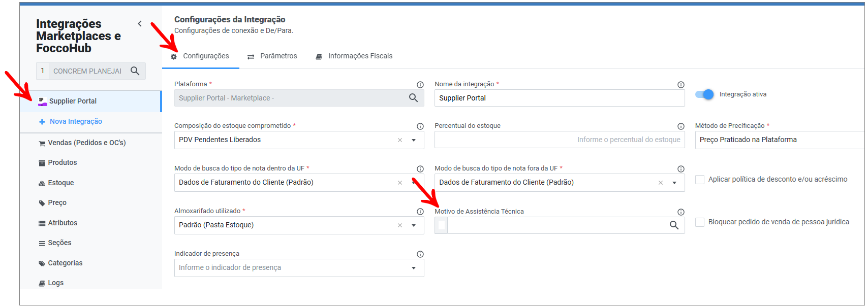Image resolution: width=868 pixels, height=308 pixels.
Task: Toggle the Integração ativa switch
Action: 704,94
